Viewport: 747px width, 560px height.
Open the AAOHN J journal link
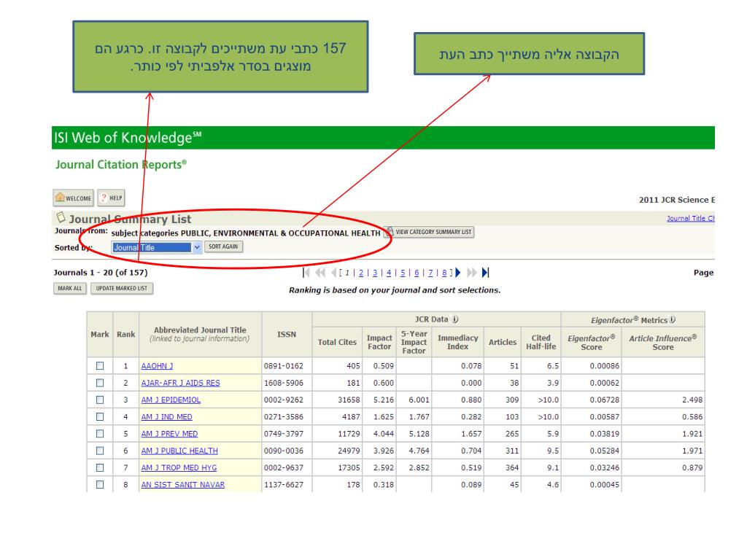tap(157, 366)
